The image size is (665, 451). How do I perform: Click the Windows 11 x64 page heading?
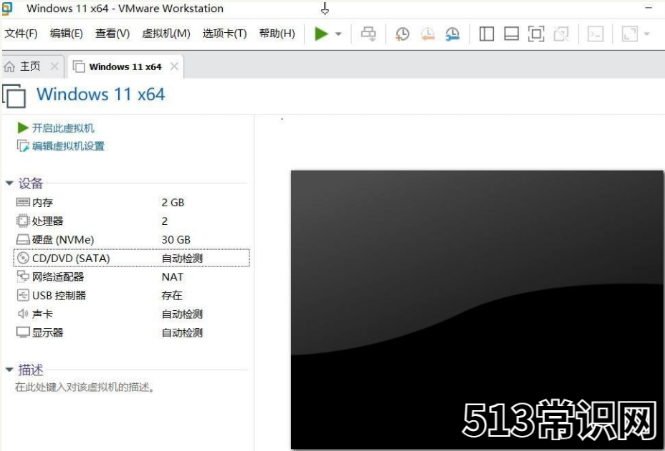[101, 94]
